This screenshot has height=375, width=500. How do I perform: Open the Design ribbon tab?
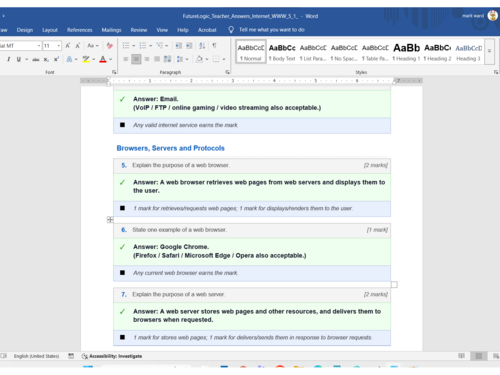click(25, 30)
